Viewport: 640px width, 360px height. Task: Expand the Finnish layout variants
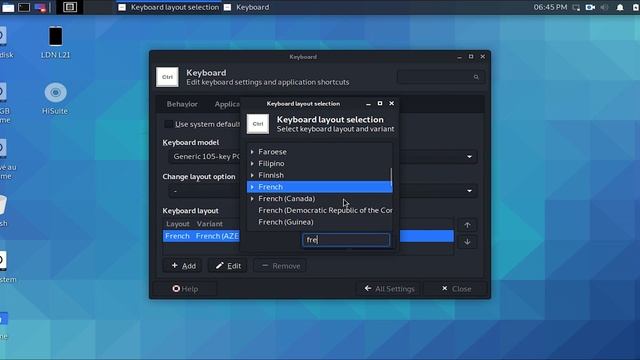(252, 175)
